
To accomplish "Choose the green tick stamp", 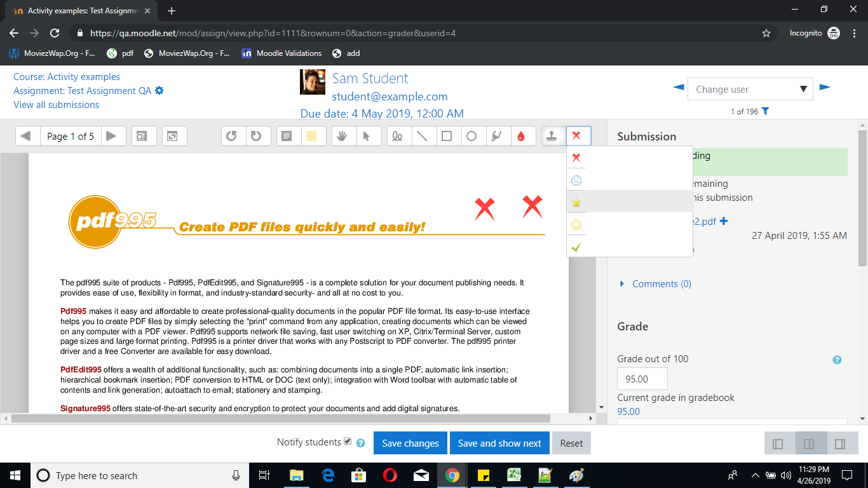I will (576, 247).
